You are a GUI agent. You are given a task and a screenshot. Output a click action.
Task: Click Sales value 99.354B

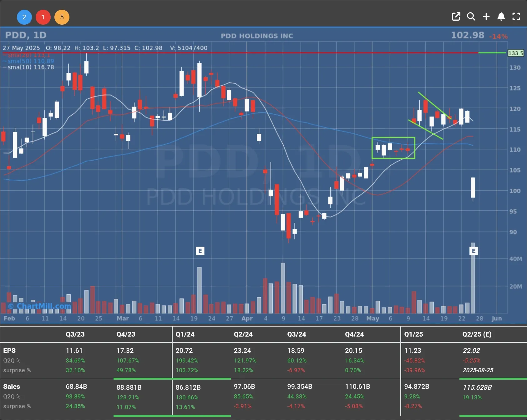tap(300, 387)
